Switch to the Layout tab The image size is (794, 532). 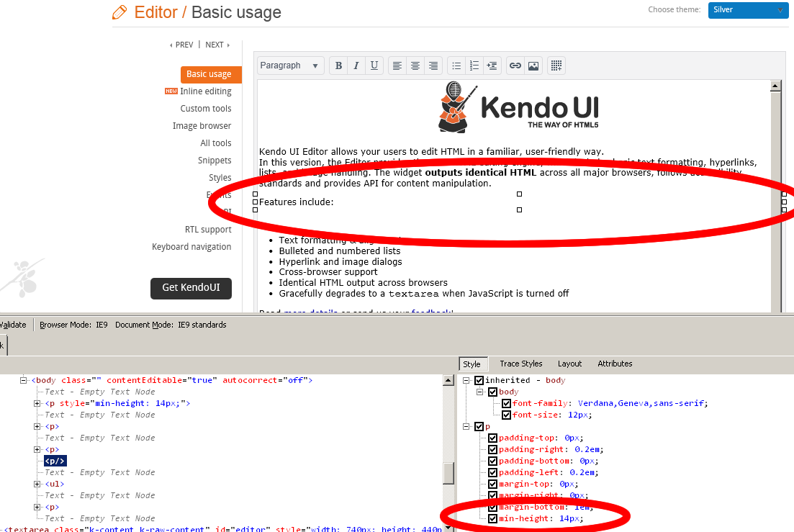coord(569,364)
